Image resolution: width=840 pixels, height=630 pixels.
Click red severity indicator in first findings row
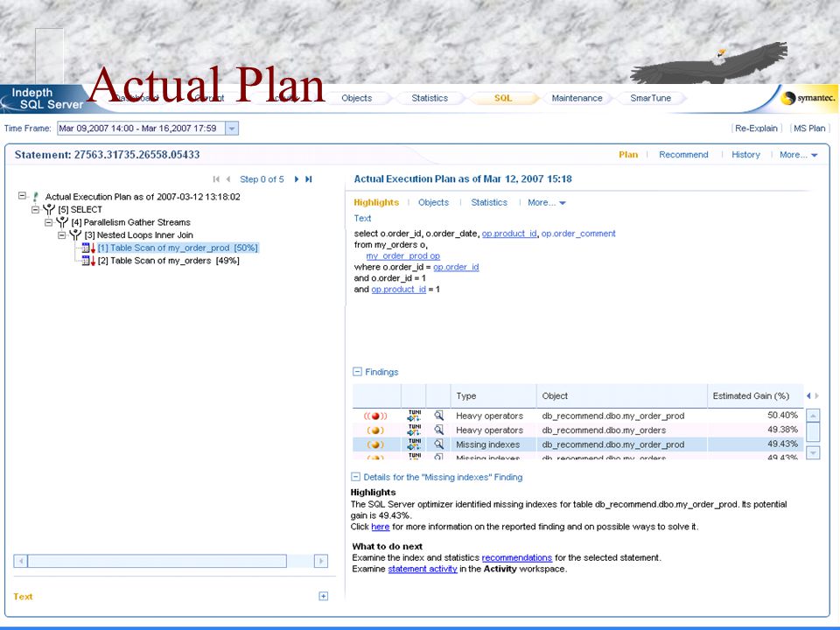pos(375,416)
